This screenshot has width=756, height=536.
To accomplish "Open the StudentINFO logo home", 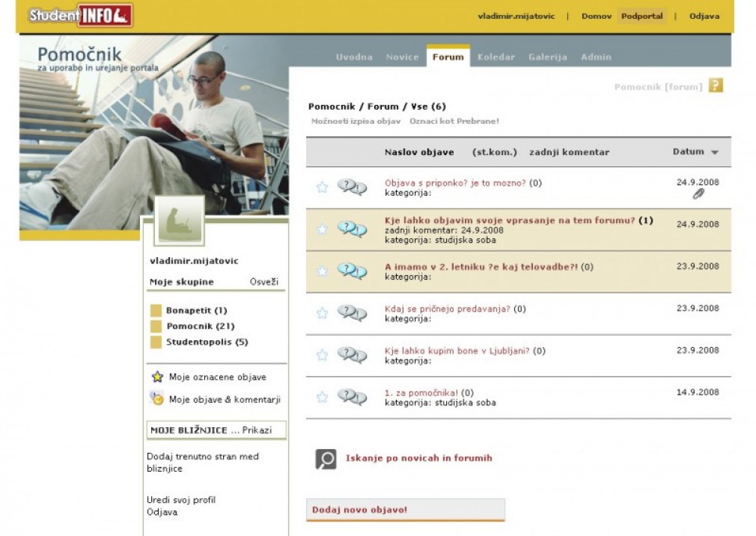I will [80, 15].
